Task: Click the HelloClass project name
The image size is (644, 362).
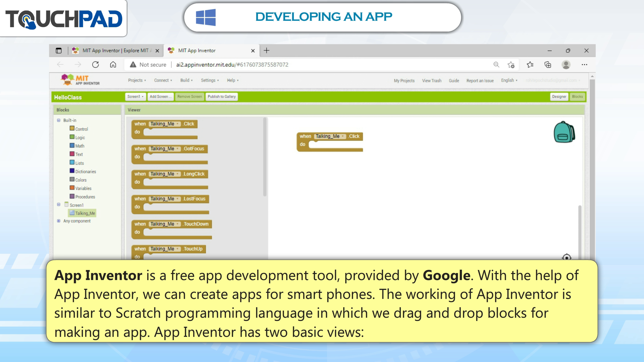Action: click(68, 97)
